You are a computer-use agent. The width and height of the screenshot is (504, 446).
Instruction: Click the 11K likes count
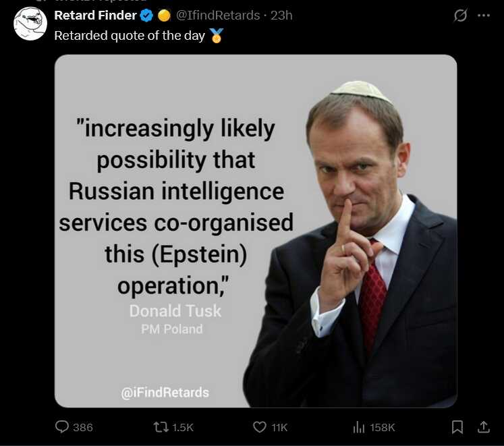point(279,427)
